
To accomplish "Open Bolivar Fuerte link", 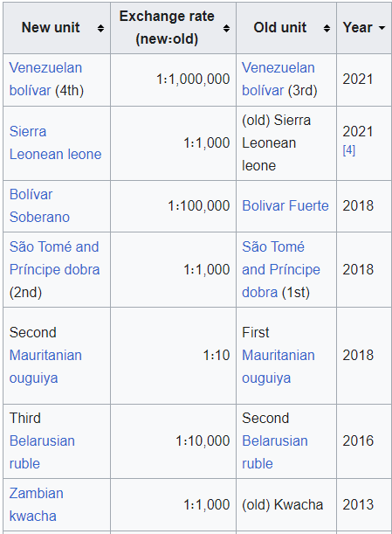I will coord(285,205).
